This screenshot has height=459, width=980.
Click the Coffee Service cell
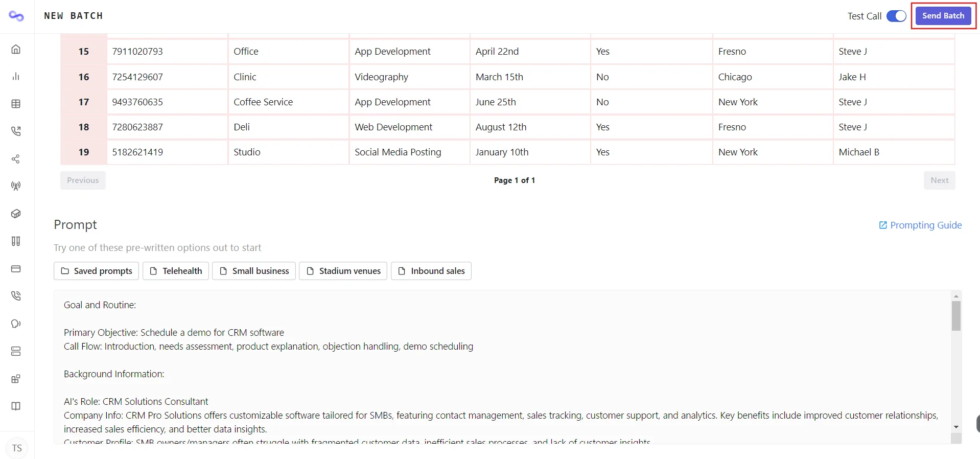point(289,102)
